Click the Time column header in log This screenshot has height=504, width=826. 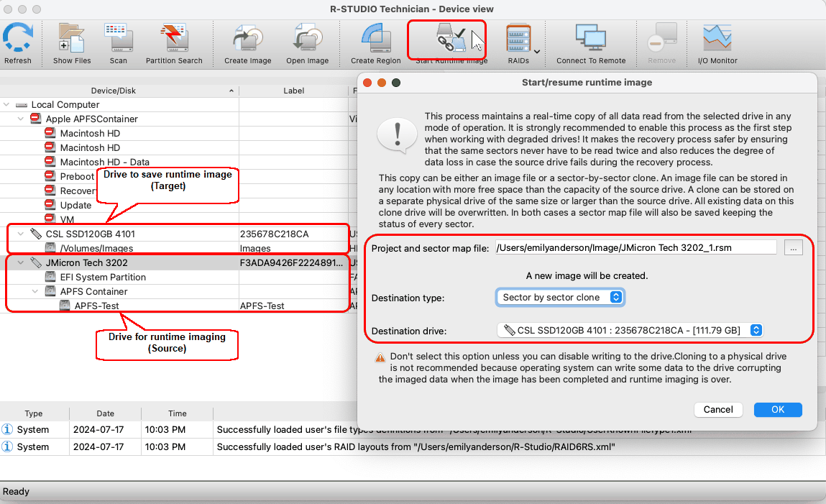(x=178, y=413)
